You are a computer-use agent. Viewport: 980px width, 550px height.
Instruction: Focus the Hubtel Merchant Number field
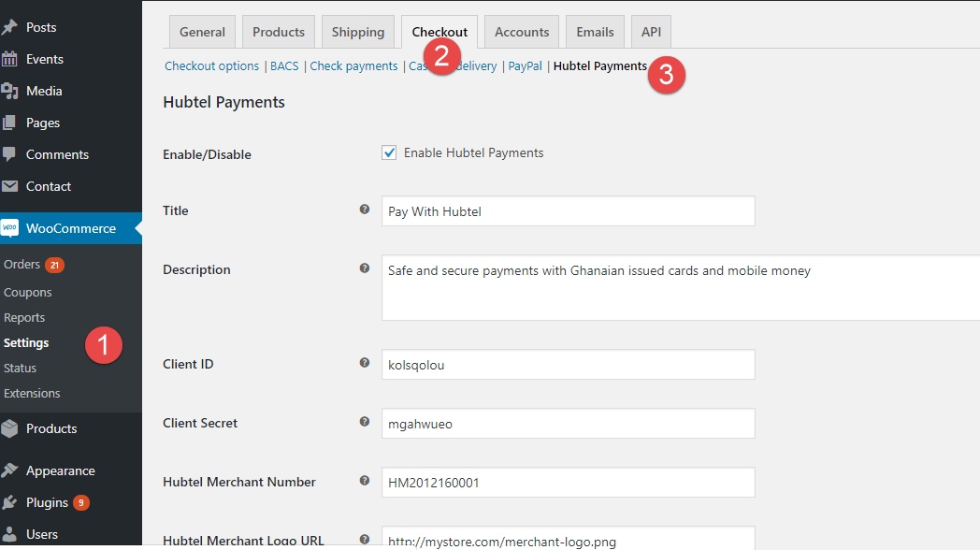coord(568,483)
